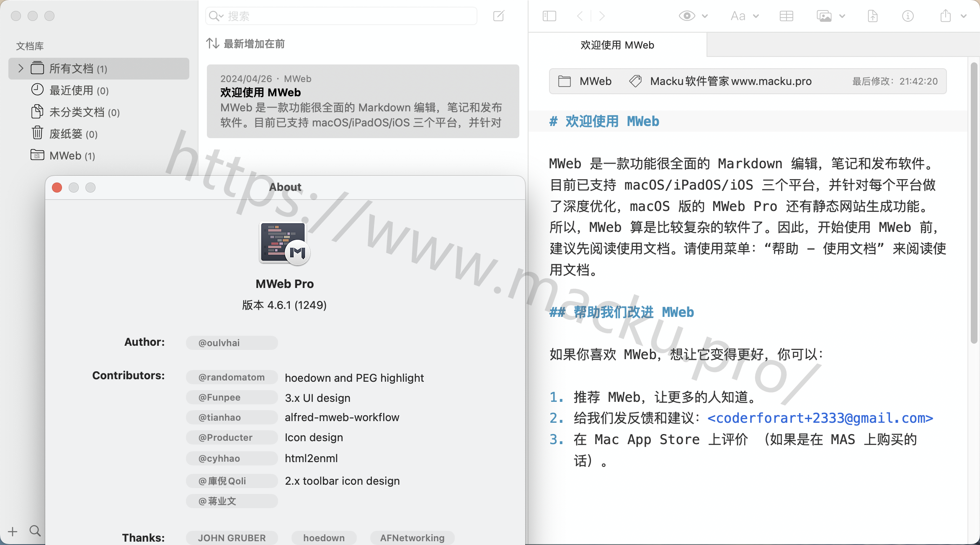
Task: Click the AFNetworking thanks button
Action: pos(412,538)
